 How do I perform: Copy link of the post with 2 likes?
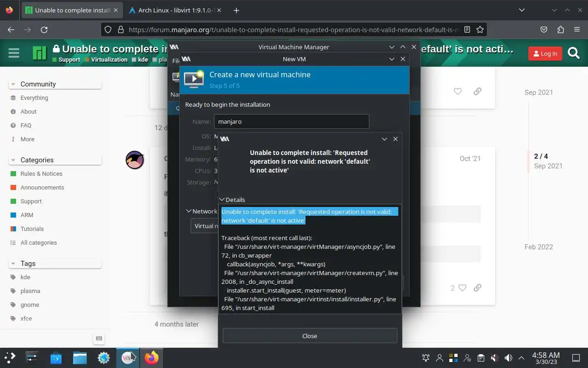477,287
